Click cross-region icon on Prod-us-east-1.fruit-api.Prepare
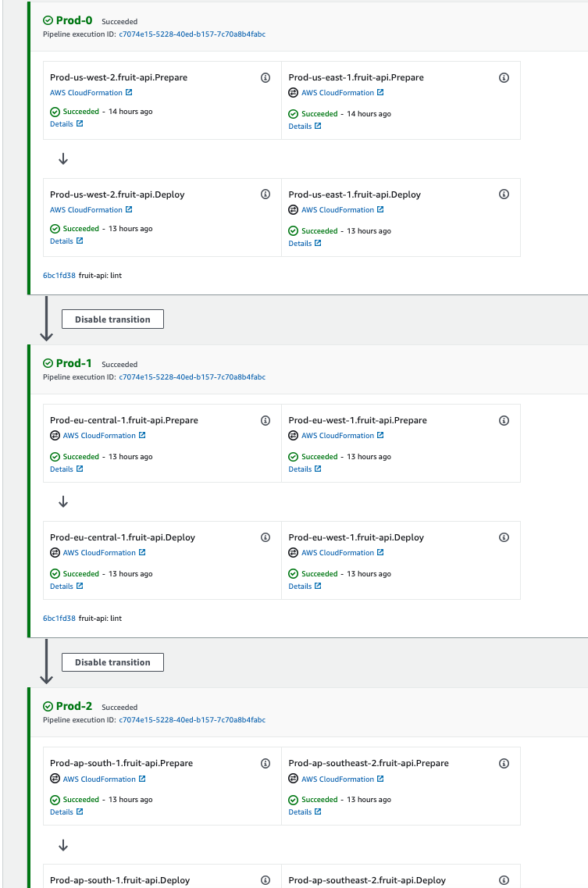The image size is (588, 888). (294, 93)
